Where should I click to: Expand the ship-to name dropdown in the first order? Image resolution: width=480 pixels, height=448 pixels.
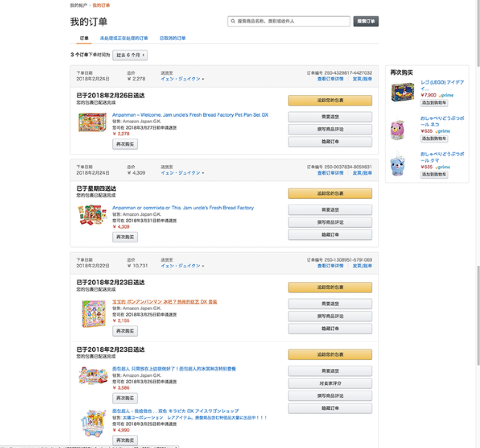point(183,79)
